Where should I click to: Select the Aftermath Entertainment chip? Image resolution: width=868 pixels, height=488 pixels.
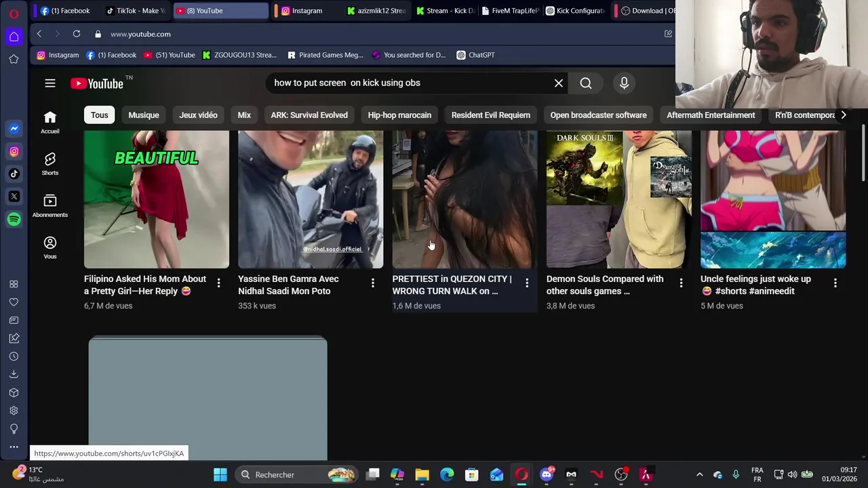point(711,115)
